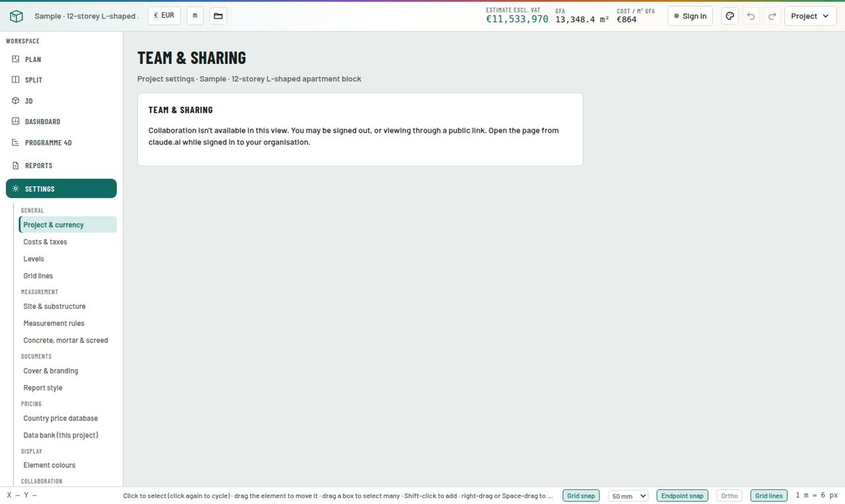Screen dimensions: 845x504
Task: Open the project folder icon button
Action: pos(218,16)
